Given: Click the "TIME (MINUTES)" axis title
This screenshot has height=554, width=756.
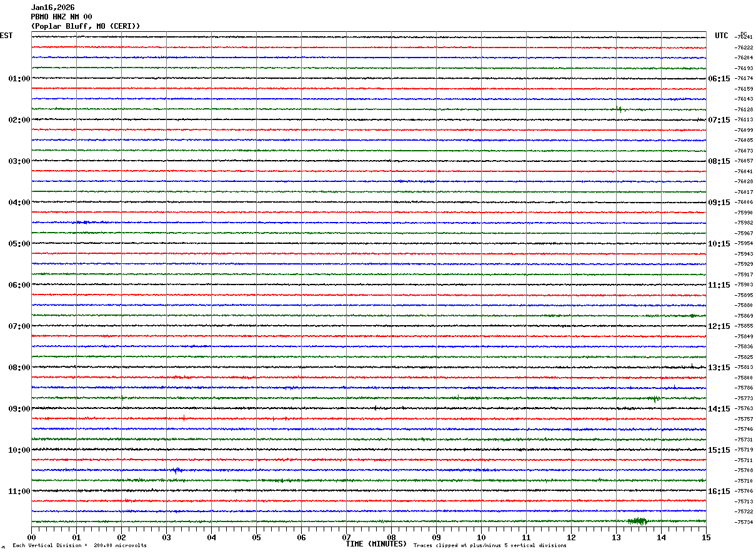Looking at the screenshot, I should [x=376, y=544].
